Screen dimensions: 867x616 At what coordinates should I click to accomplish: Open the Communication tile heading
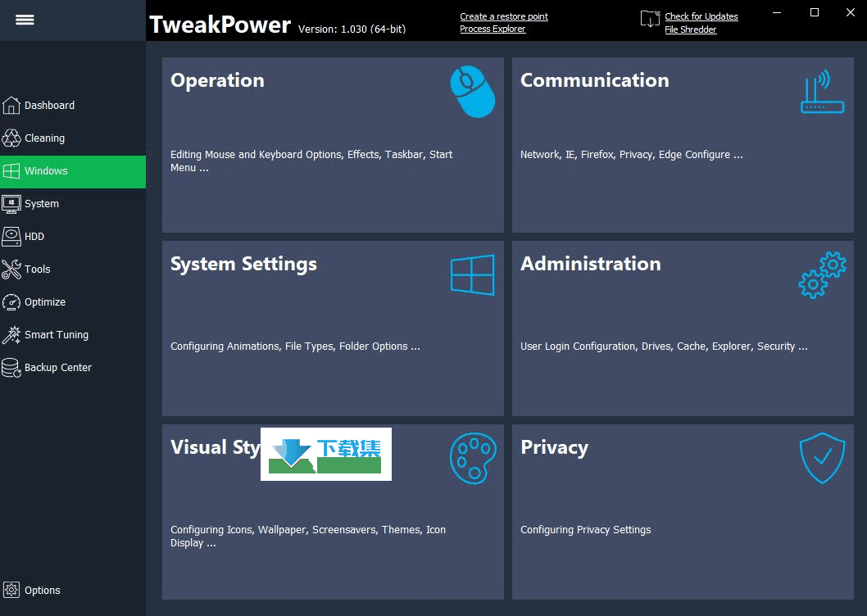click(594, 80)
